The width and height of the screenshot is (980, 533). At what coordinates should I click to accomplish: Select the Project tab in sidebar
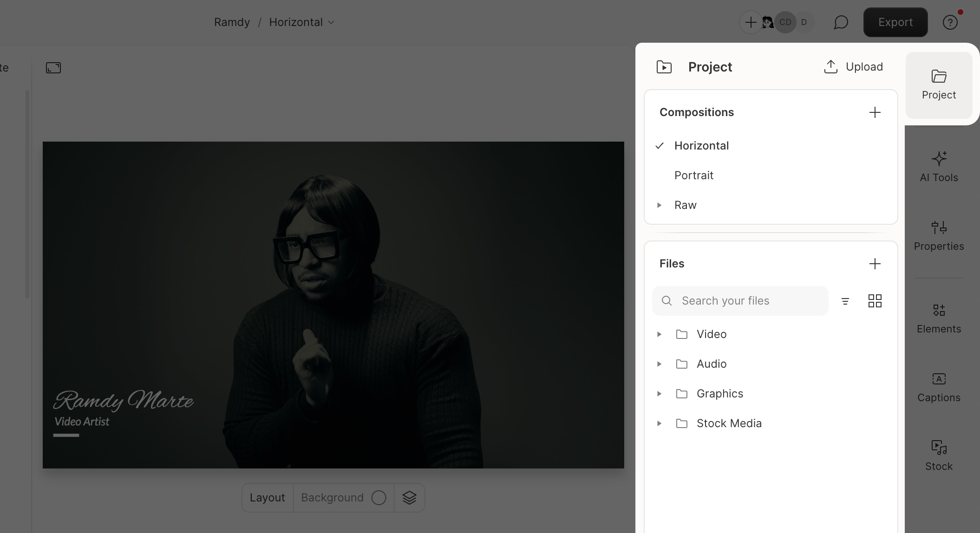tap(939, 85)
